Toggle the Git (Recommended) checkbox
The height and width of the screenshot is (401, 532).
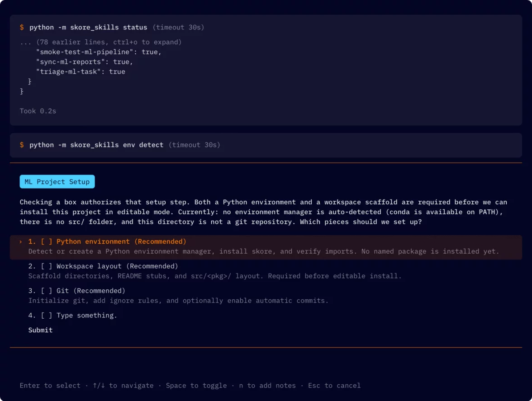coord(47,291)
